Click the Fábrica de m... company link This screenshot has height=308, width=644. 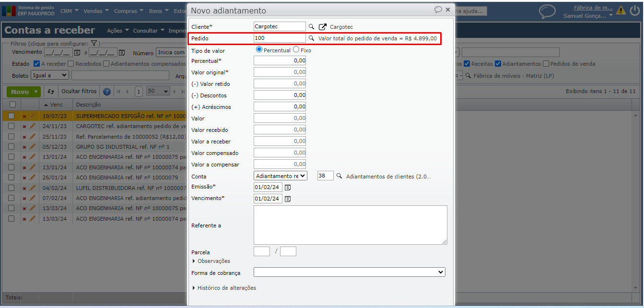(x=593, y=8)
